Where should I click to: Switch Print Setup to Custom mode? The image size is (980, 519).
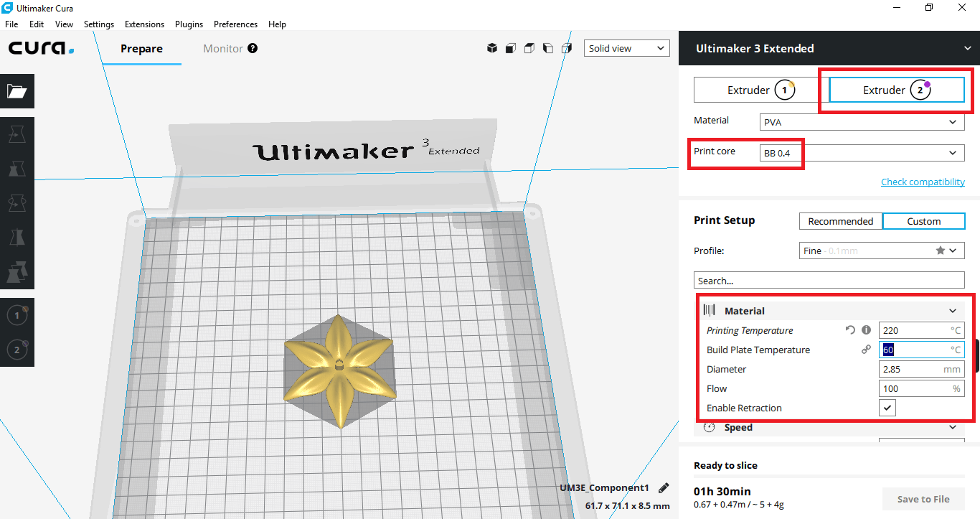[924, 221]
